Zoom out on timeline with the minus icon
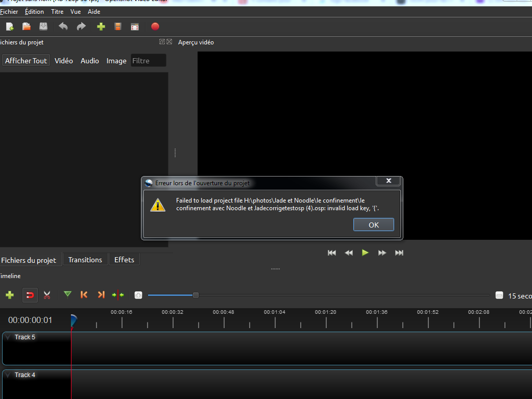 tap(499, 295)
